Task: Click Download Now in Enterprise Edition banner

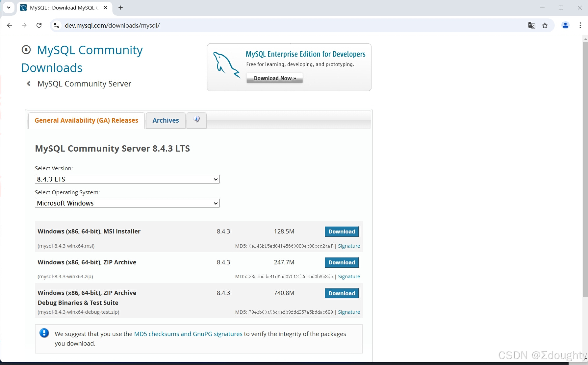Action: [274, 78]
